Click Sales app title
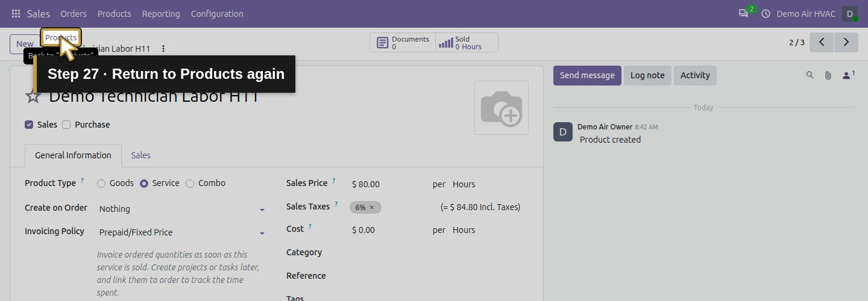This screenshot has width=868, height=301. tap(39, 14)
